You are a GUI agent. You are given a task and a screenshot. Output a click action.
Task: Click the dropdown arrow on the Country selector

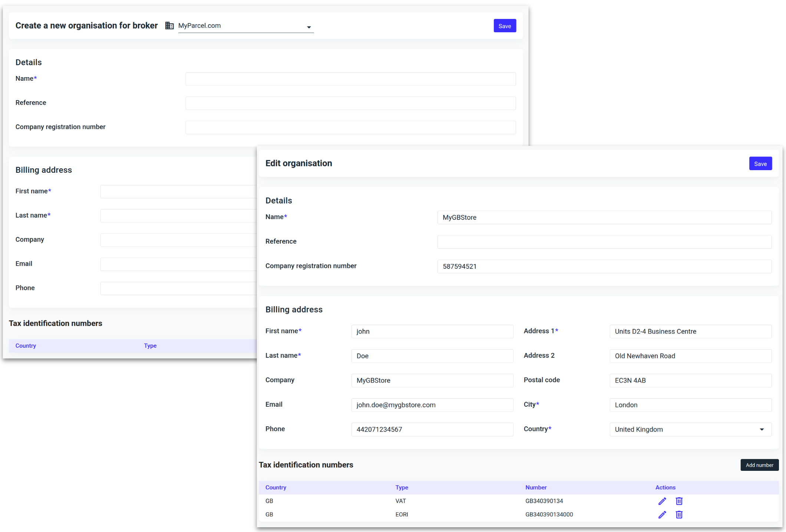(x=762, y=429)
